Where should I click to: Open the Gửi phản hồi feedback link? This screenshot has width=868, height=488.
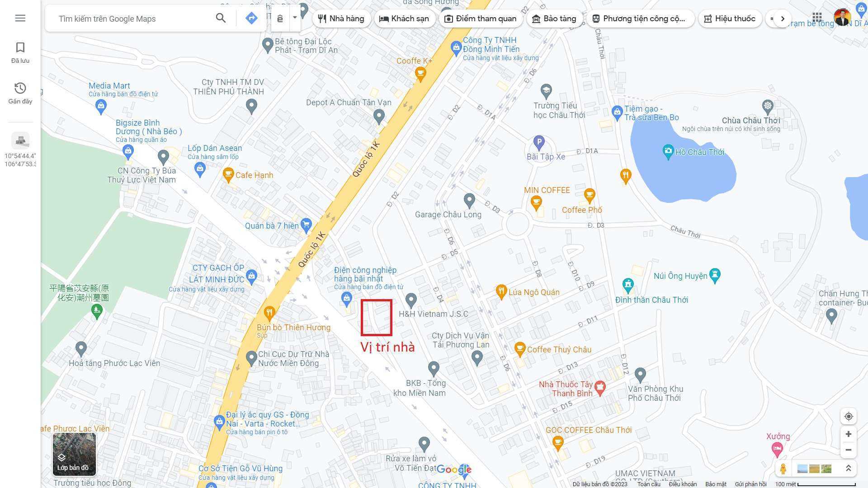tap(750, 484)
